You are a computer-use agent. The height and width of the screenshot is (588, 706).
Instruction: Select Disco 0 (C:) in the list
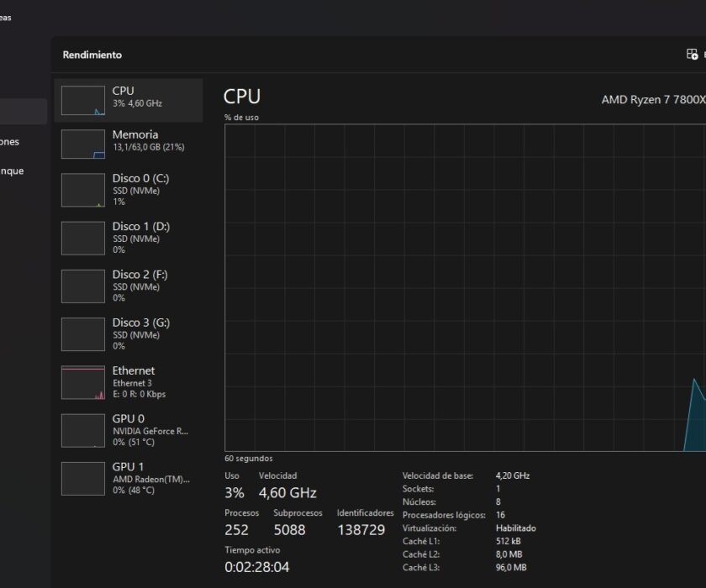point(129,190)
